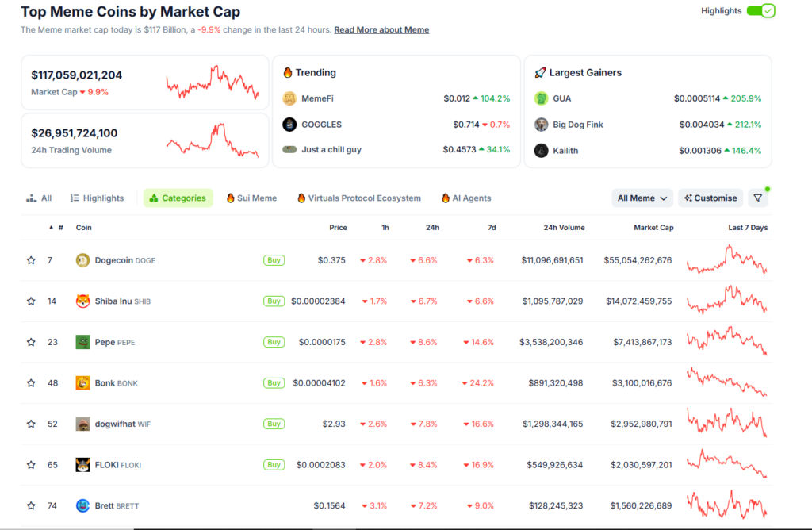Click Buy button for FLOKI

pyautogui.click(x=274, y=465)
